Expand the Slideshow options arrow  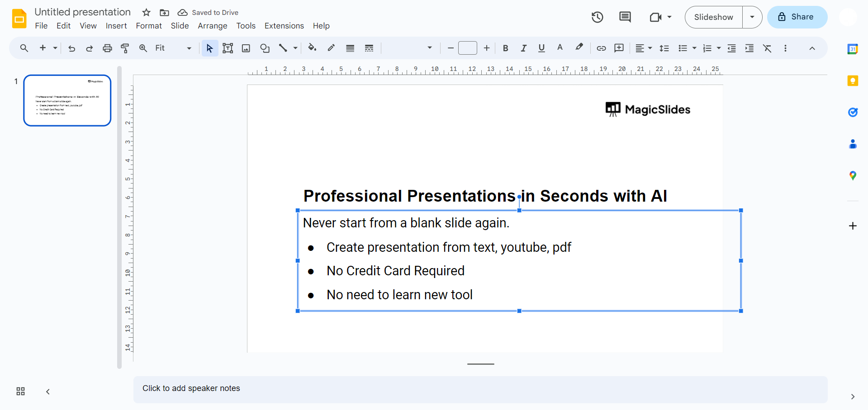coord(752,17)
